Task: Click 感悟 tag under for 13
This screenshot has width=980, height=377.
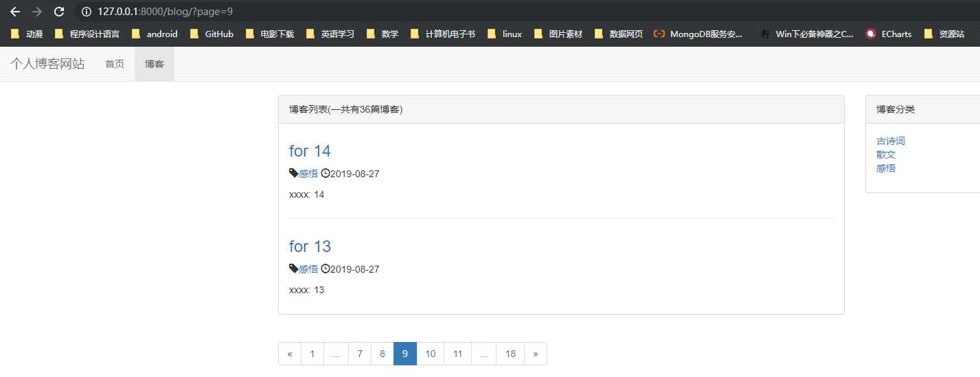Action: point(308,269)
